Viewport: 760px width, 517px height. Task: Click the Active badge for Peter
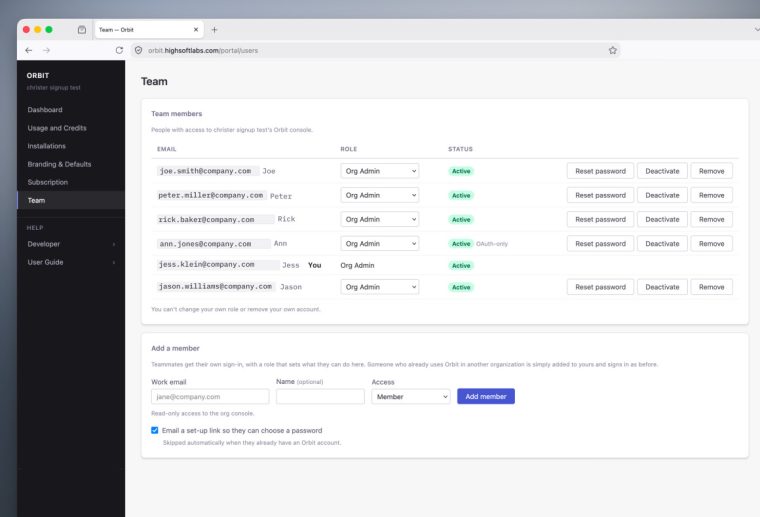pos(461,195)
